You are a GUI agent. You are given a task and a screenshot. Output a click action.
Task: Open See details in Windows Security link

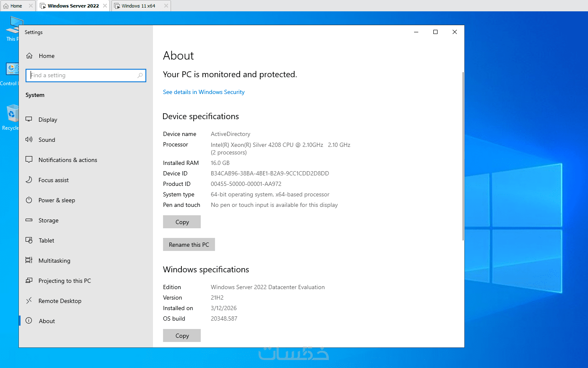(204, 92)
